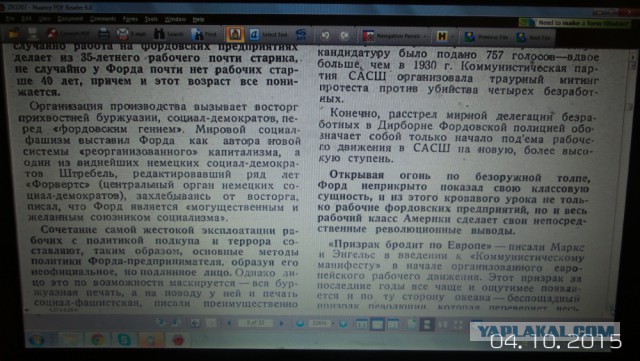Activate the Select Text tool
Screen dimensions: 640x361
(268, 35)
